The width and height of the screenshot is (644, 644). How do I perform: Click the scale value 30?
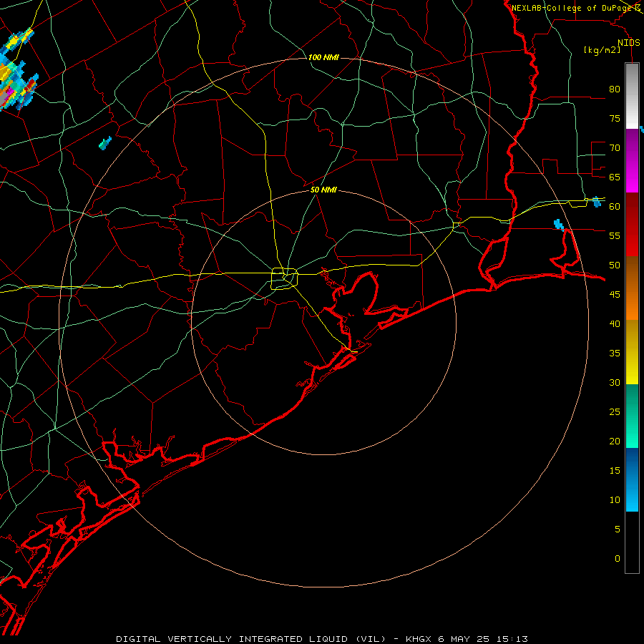click(x=615, y=382)
